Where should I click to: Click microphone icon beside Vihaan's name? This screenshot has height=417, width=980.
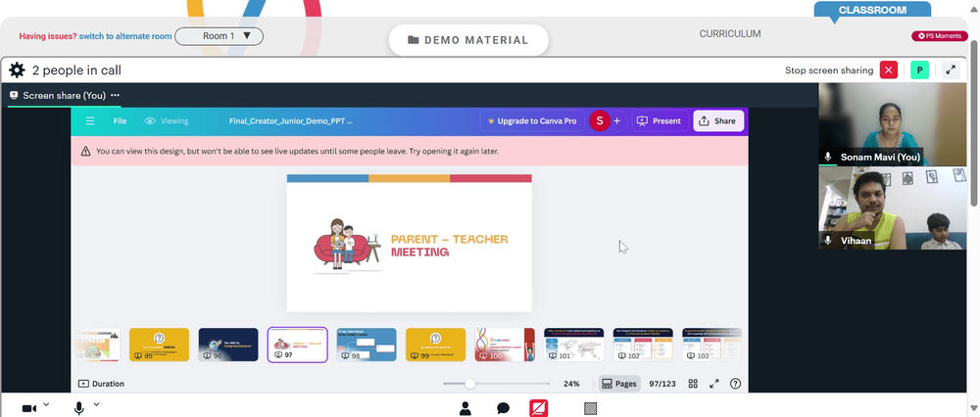(x=828, y=241)
